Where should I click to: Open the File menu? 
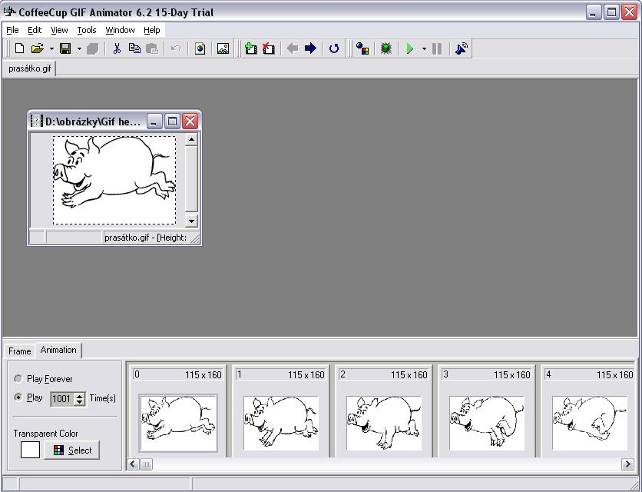[12, 30]
